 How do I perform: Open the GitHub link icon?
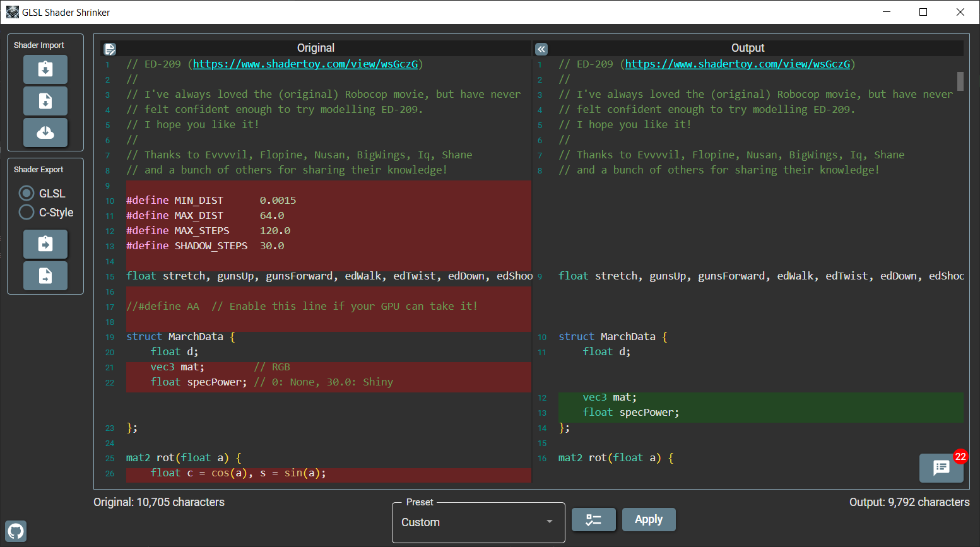(x=16, y=531)
